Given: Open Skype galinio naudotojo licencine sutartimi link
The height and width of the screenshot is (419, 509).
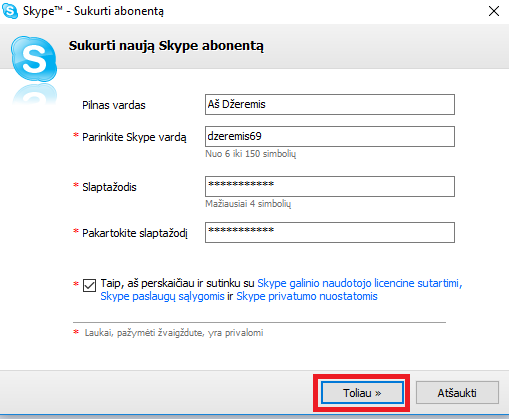Looking at the screenshot, I should click(360, 283).
